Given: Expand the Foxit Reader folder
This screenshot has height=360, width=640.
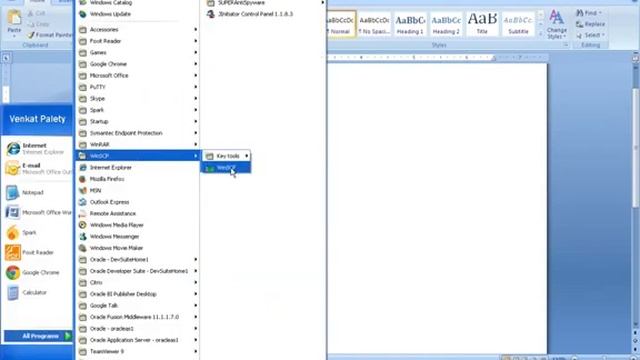Looking at the screenshot, I should 138,41.
